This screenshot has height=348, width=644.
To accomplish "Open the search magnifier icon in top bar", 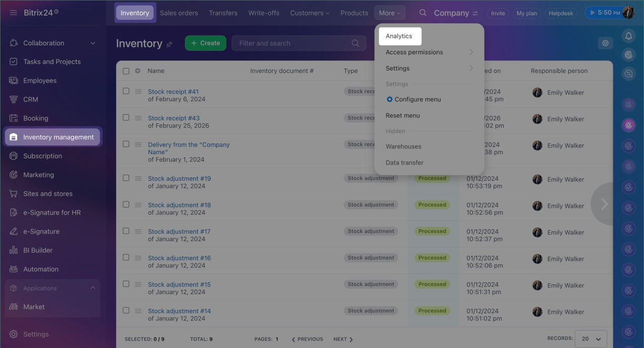I will point(423,13).
